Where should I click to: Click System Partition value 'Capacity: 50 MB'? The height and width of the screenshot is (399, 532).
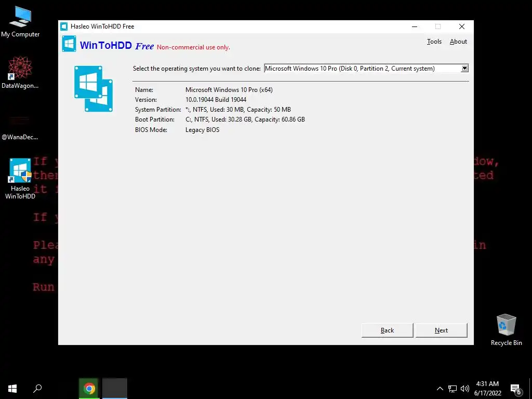tap(269, 110)
